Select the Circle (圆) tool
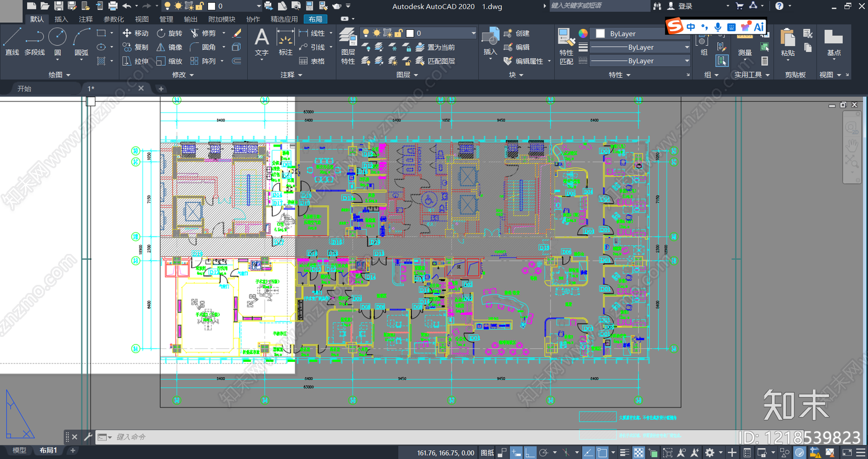The width and height of the screenshot is (868, 459). 58,42
